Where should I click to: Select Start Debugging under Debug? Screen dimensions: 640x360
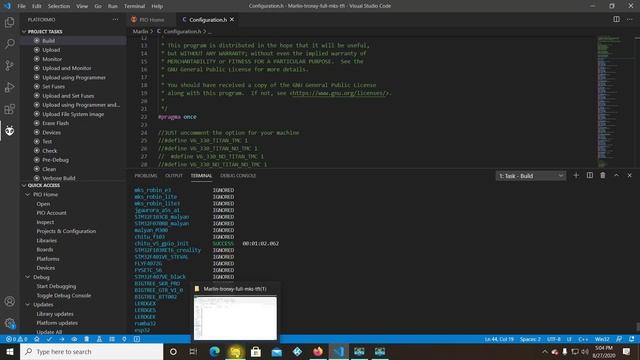[56, 286]
